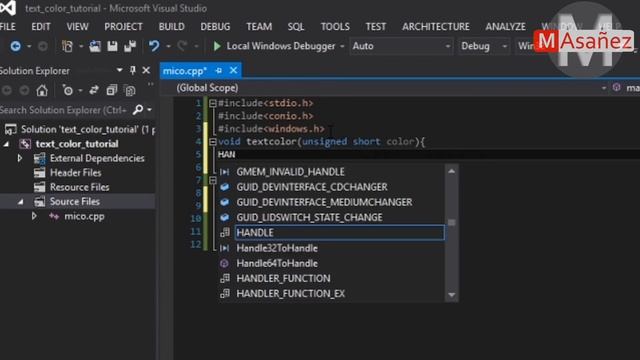Save the current file with Save icon
The image size is (640, 360).
click(x=112, y=46)
